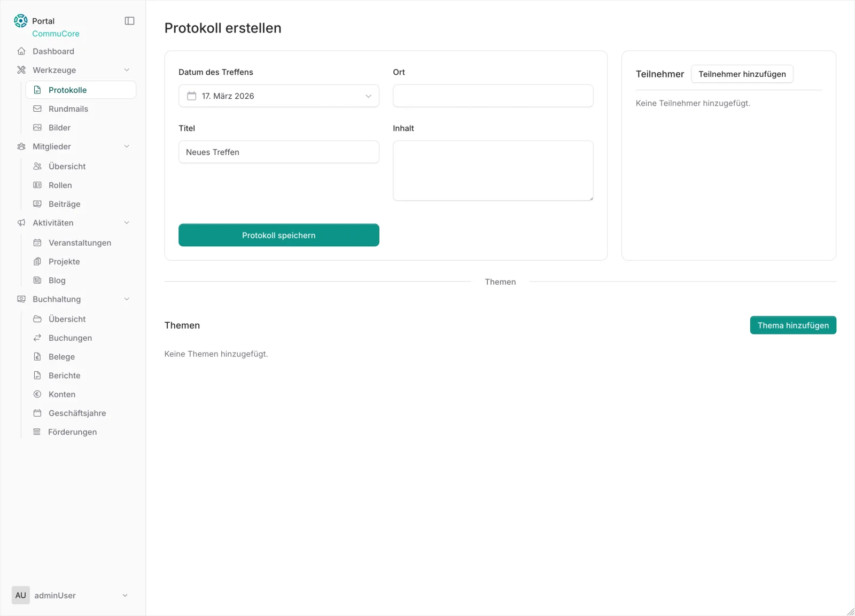Click Teilnehmer hinzufügen button
855x616 pixels.
tap(742, 74)
